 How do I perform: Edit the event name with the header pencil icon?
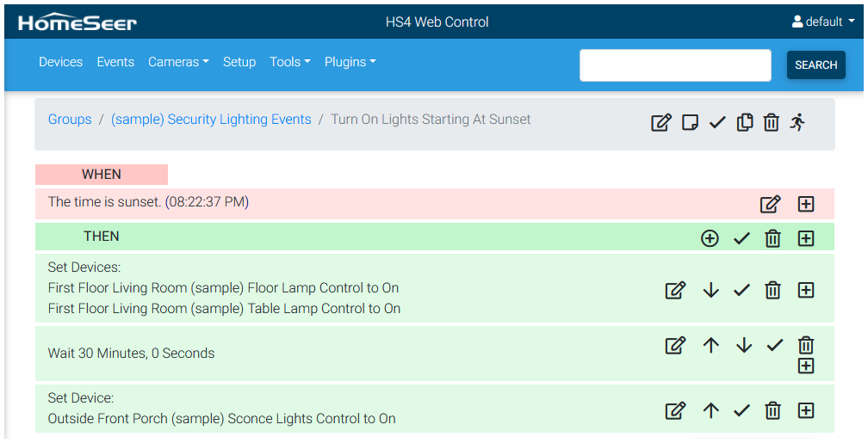pyautogui.click(x=660, y=122)
